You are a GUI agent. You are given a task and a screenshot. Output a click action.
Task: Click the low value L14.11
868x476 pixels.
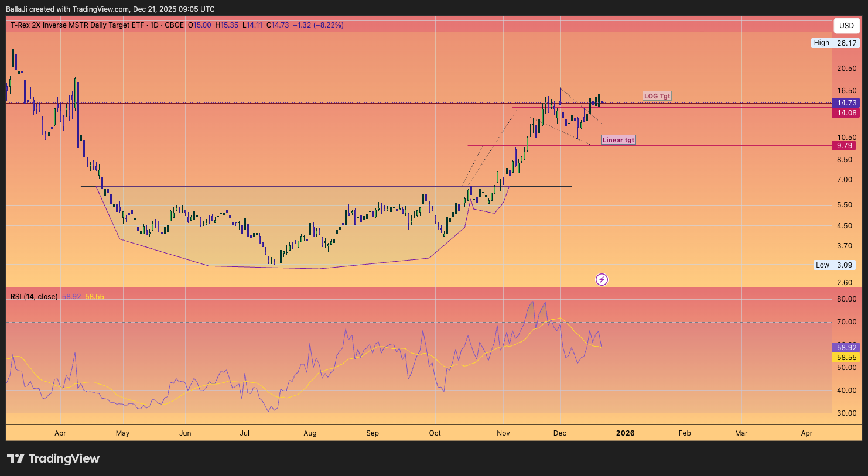(252, 25)
